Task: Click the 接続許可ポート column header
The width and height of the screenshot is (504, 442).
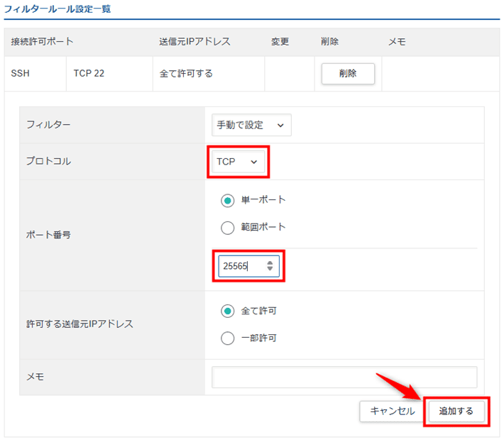Action: point(42,42)
